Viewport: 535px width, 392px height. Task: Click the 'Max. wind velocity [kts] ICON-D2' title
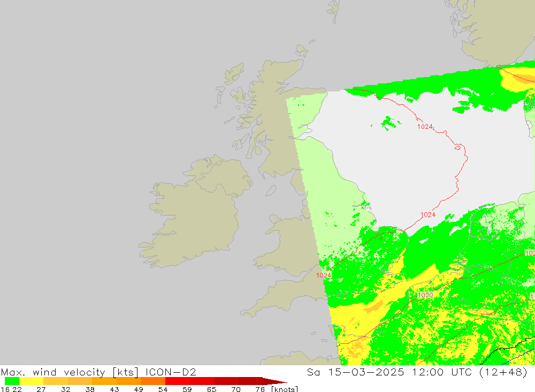pyautogui.click(x=98, y=372)
